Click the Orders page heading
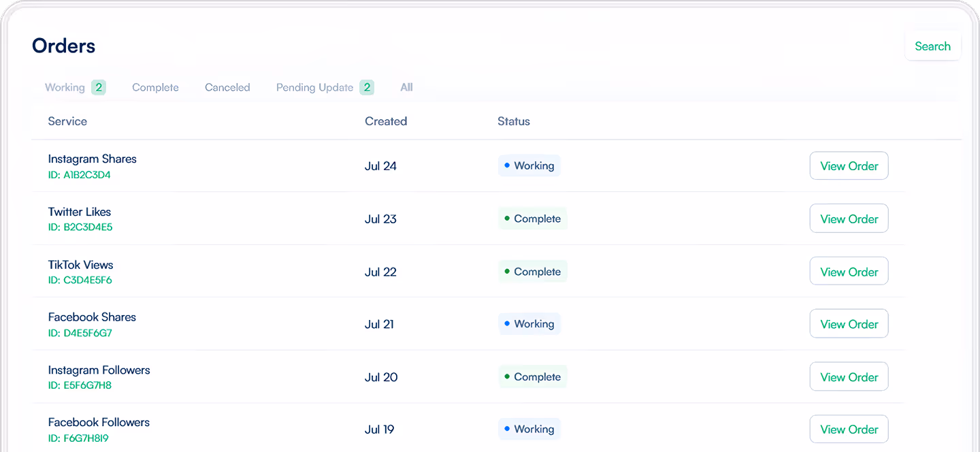 pyautogui.click(x=64, y=46)
